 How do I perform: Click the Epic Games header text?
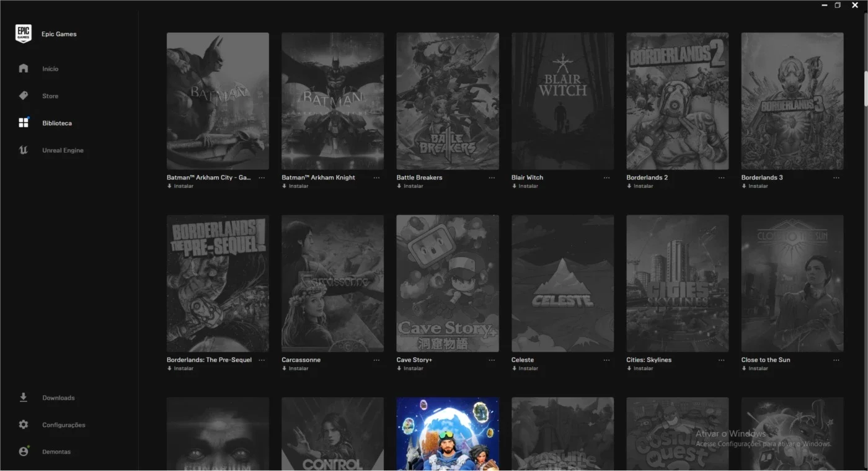click(59, 34)
